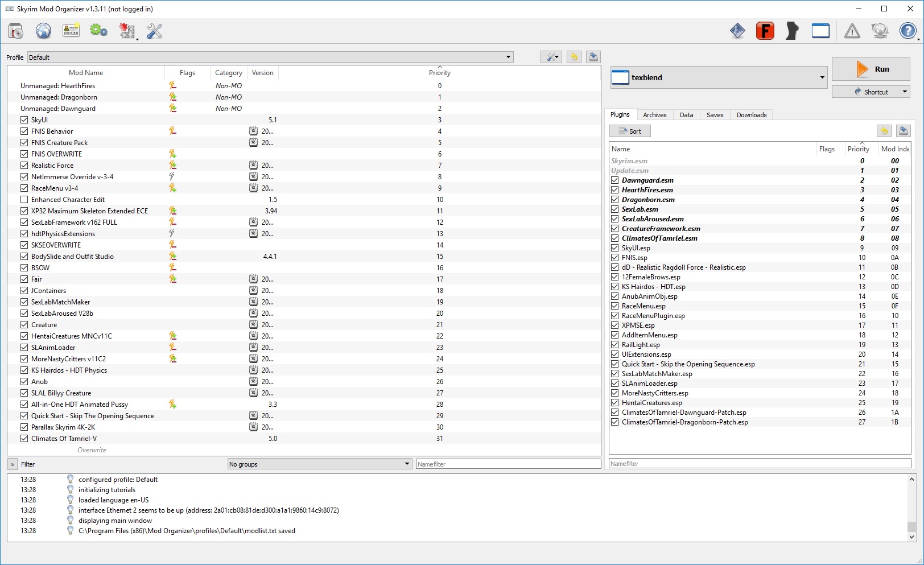Sort mods by the Mod Name column header
This screenshot has height=565, width=924.
(86, 72)
